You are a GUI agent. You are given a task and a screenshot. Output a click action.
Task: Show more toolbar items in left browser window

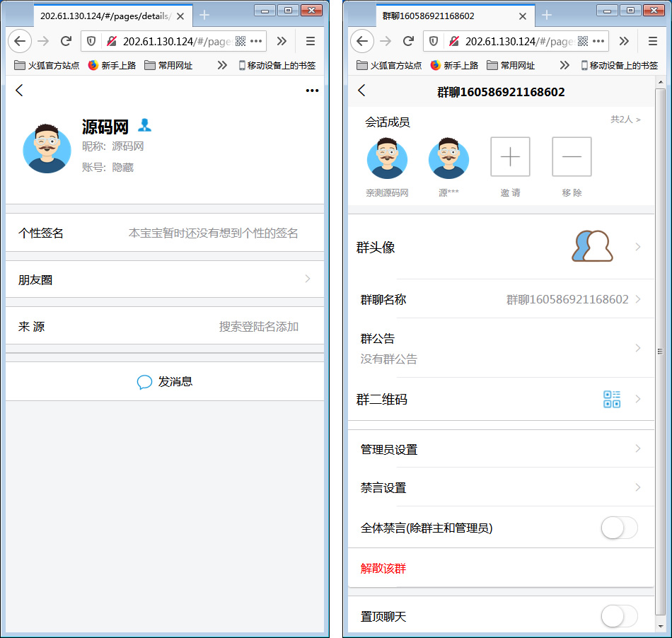click(x=282, y=41)
